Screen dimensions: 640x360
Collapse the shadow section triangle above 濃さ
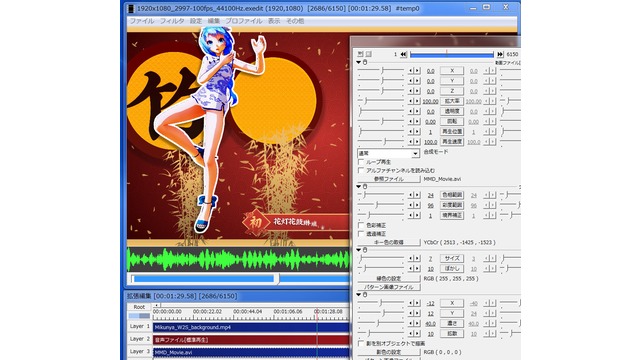pos(359,295)
